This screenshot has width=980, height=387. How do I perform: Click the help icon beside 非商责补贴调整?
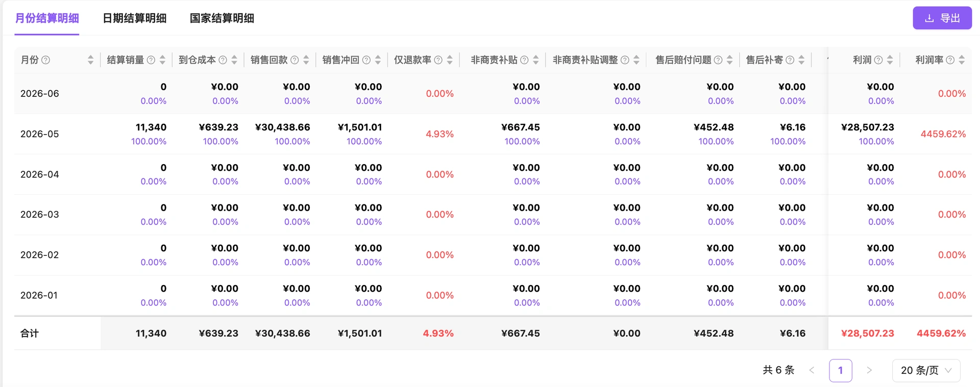click(625, 60)
